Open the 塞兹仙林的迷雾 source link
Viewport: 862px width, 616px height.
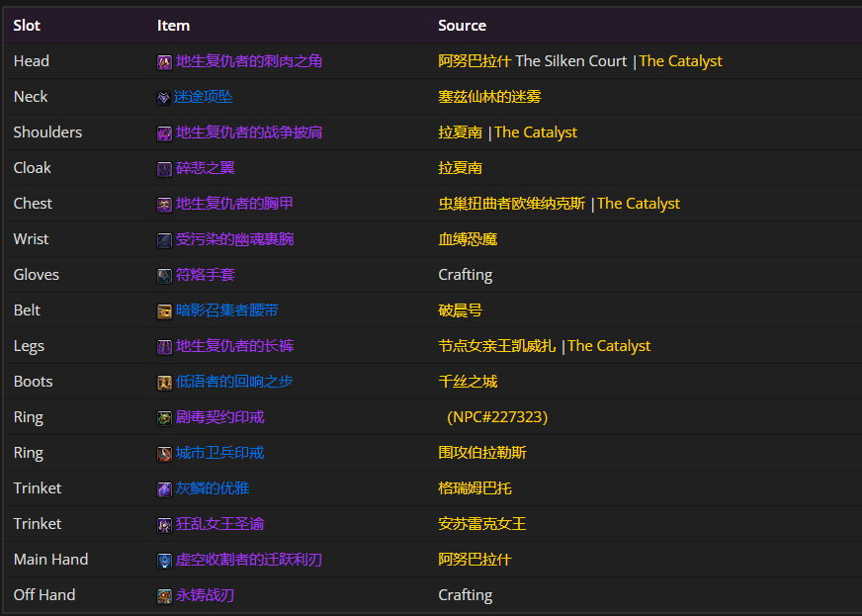point(489,97)
